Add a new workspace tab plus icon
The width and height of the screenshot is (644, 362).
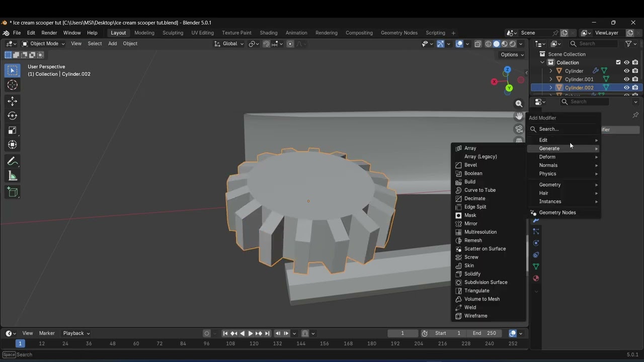(453, 33)
